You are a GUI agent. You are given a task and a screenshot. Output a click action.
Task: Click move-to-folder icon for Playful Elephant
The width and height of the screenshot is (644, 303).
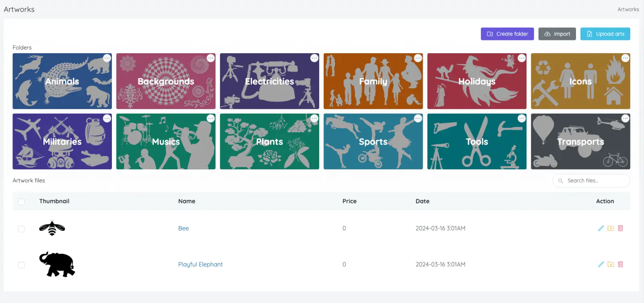(611, 264)
